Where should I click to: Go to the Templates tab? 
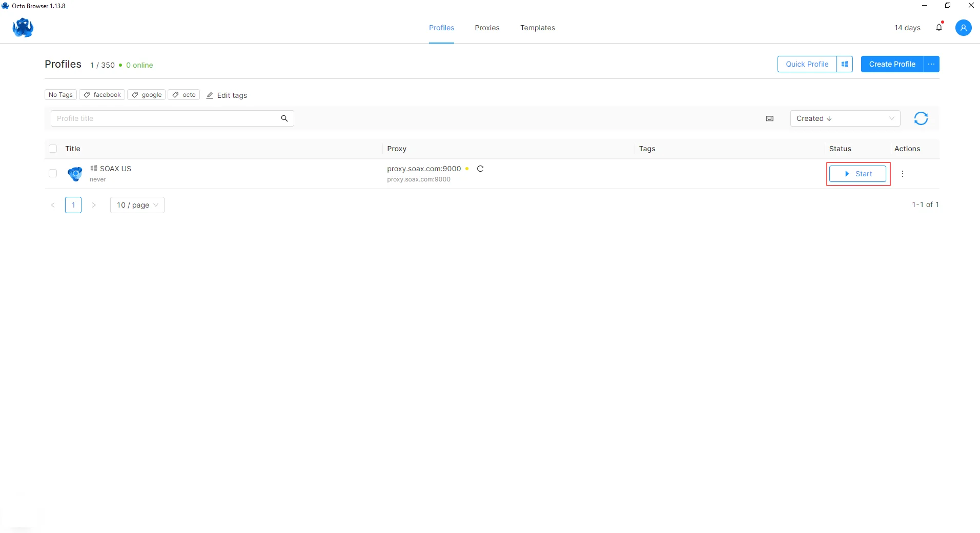pos(537,28)
